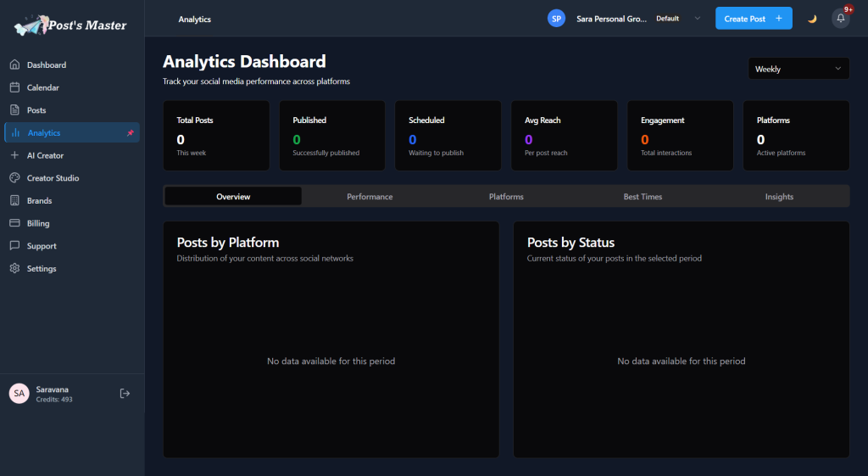Open Settings from the sidebar
The image size is (868, 476).
pos(42,269)
